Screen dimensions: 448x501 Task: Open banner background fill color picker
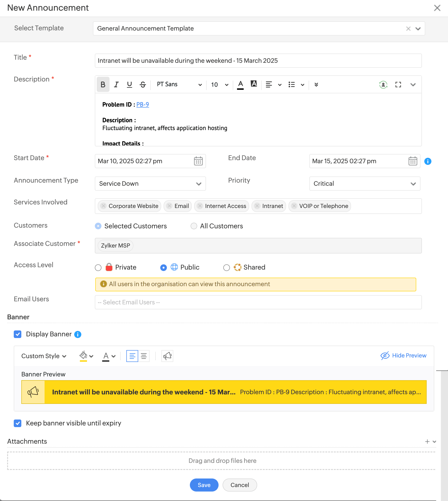pos(86,356)
